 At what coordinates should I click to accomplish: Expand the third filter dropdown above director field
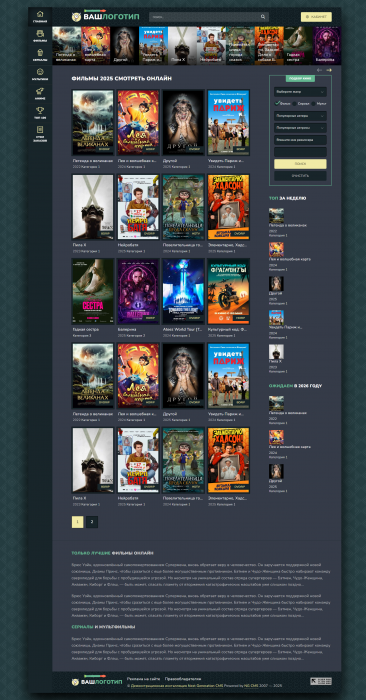(x=300, y=128)
